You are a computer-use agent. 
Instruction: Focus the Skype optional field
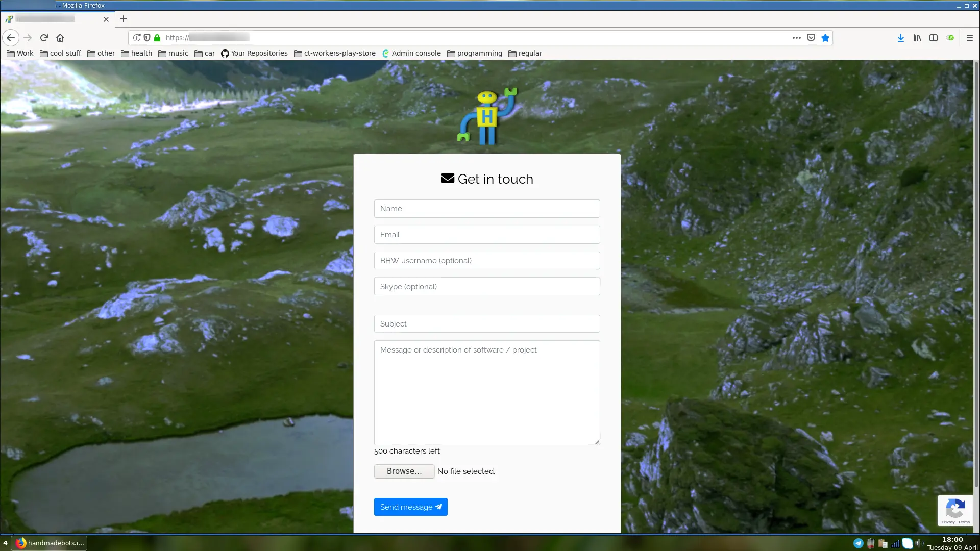point(487,287)
